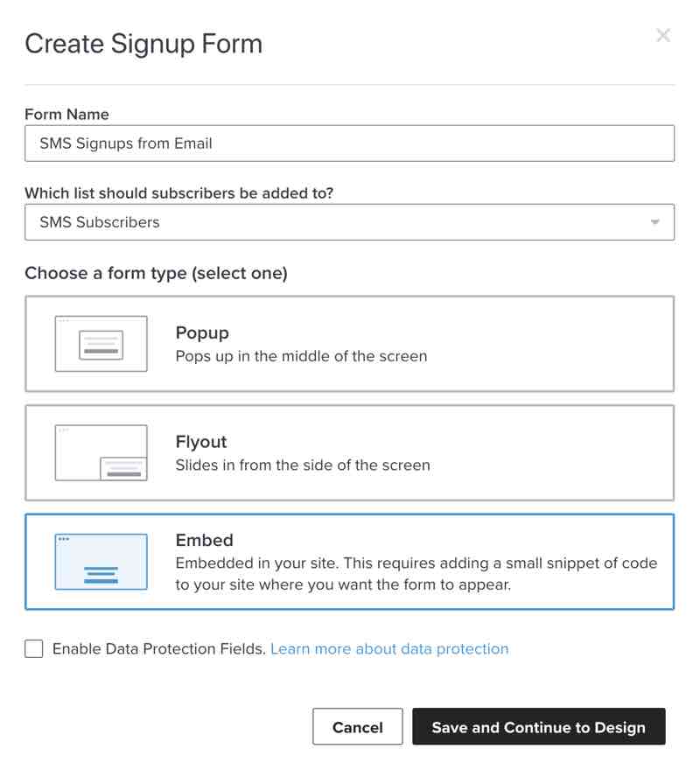Click the Create Signup Form title

tap(143, 43)
